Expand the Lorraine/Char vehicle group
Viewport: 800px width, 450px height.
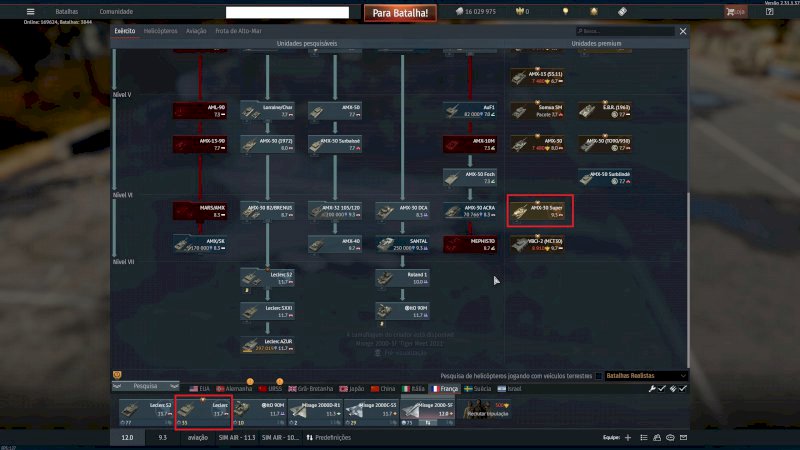click(x=267, y=111)
